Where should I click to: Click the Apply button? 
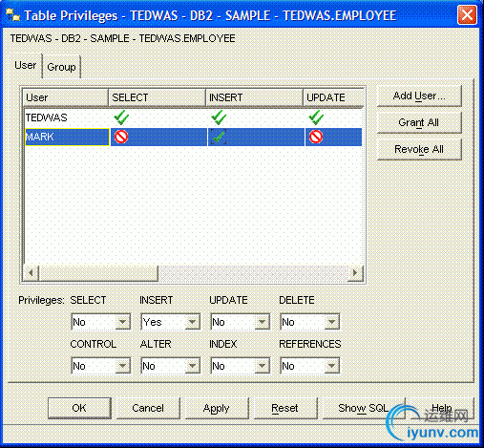click(x=217, y=408)
